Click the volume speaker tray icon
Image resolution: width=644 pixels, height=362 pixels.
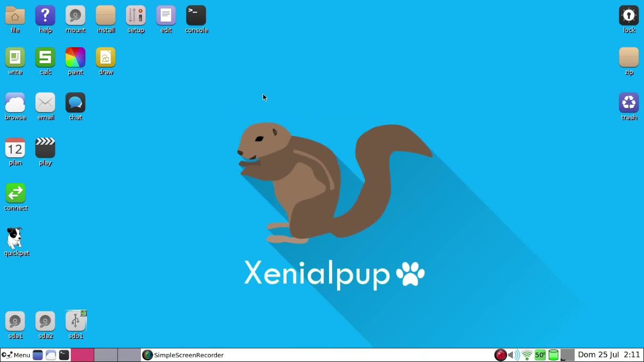(x=514, y=355)
